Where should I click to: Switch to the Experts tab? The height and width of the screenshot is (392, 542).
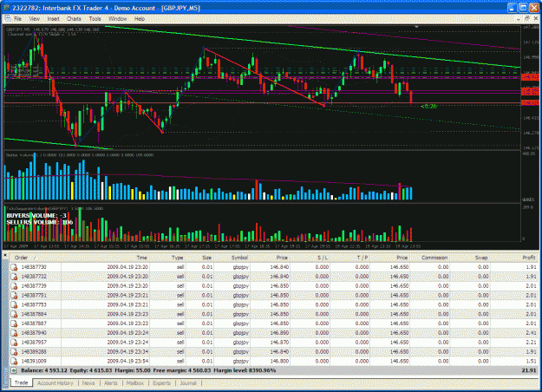(x=162, y=383)
